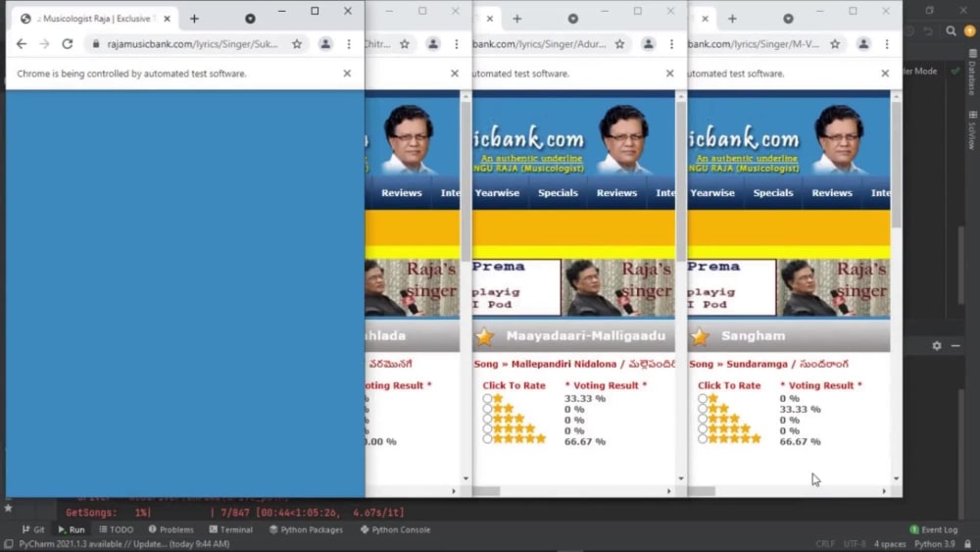Add a new tab in Singer/Adur... window
This screenshot has width=980, height=552.
(x=516, y=19)
